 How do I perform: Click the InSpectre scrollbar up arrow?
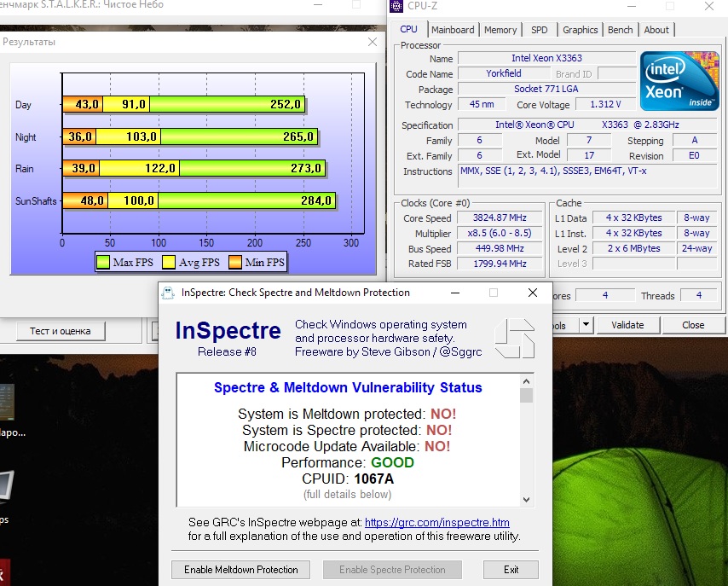pyautogui.click(x=526, y=381)
